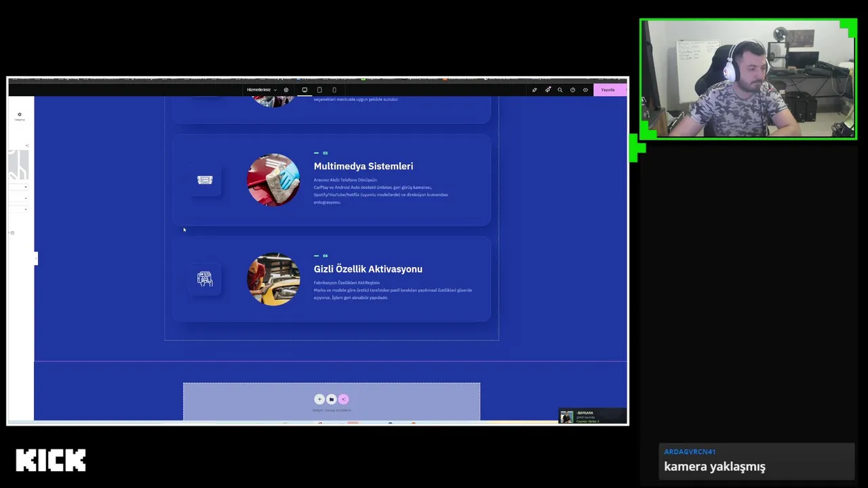This screenshot has width=868, height=488.
Task: Click help icon at panel bottom
Action: click(12, 232)
